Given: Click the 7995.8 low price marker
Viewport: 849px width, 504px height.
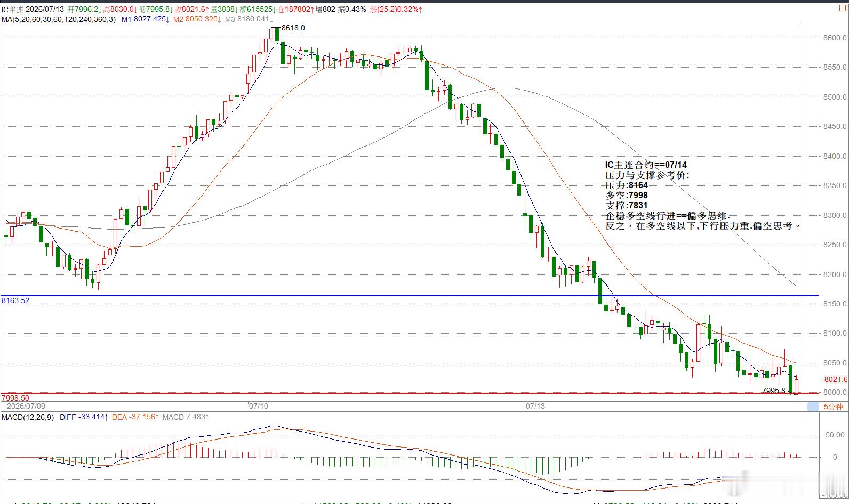Looking at the screenshot, I should (x=774, y=390).
